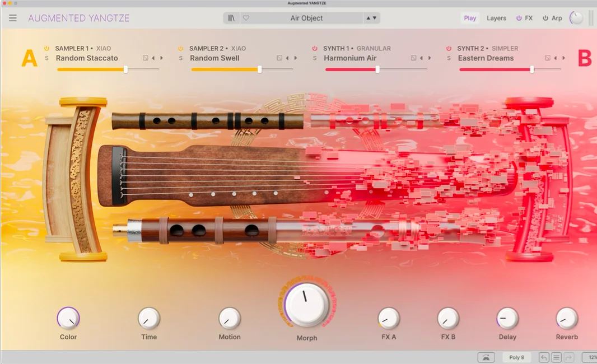Toggle FX power button in header
Screen dimensions: 597x364
[x=519, y=18]
